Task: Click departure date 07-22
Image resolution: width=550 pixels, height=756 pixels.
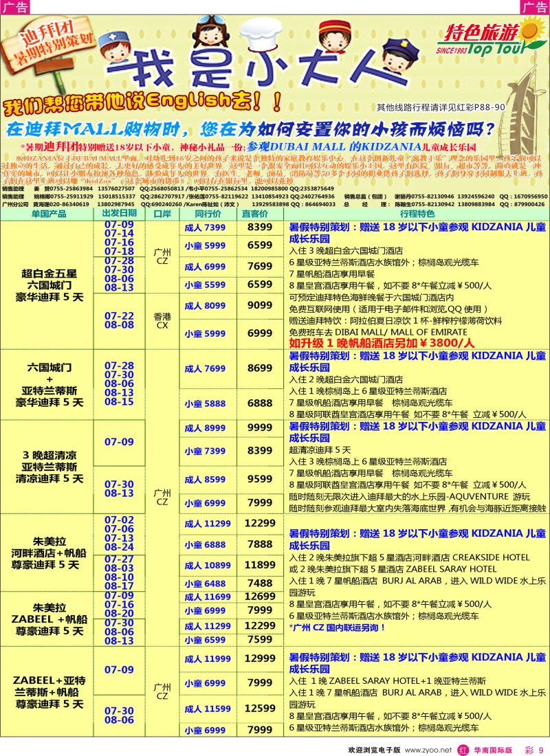Action: (119, 316)
